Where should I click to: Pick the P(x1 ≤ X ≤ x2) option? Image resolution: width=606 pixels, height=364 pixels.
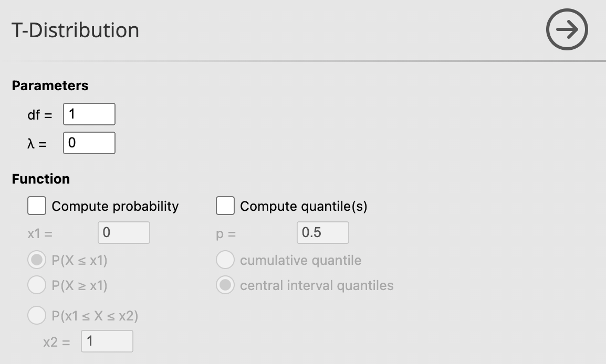[x=37, y=316]
